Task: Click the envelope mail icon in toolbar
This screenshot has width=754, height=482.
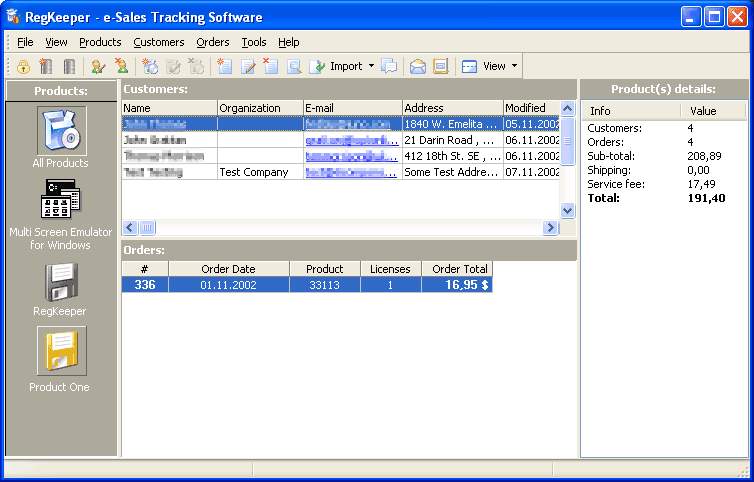Action: 417,66
